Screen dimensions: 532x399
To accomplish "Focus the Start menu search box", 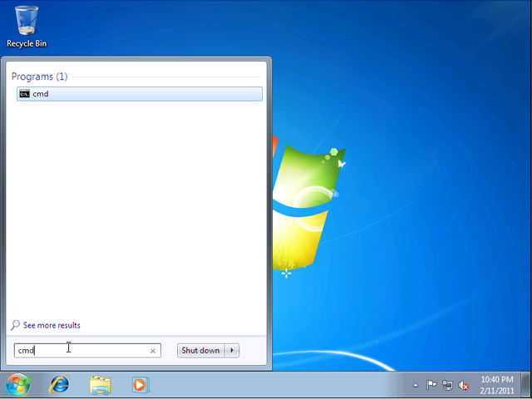I will point(87,351).
